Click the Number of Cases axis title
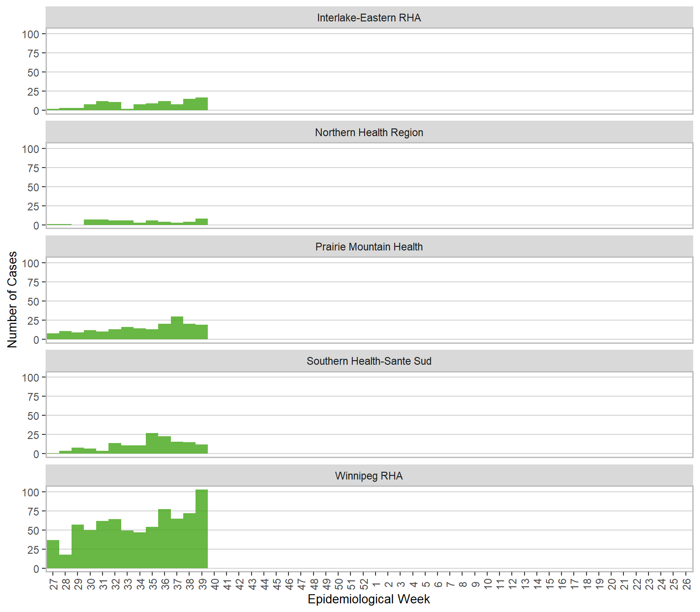Image resolution: width=700 pixels, height=612 pixels. [x=12, y=299]
